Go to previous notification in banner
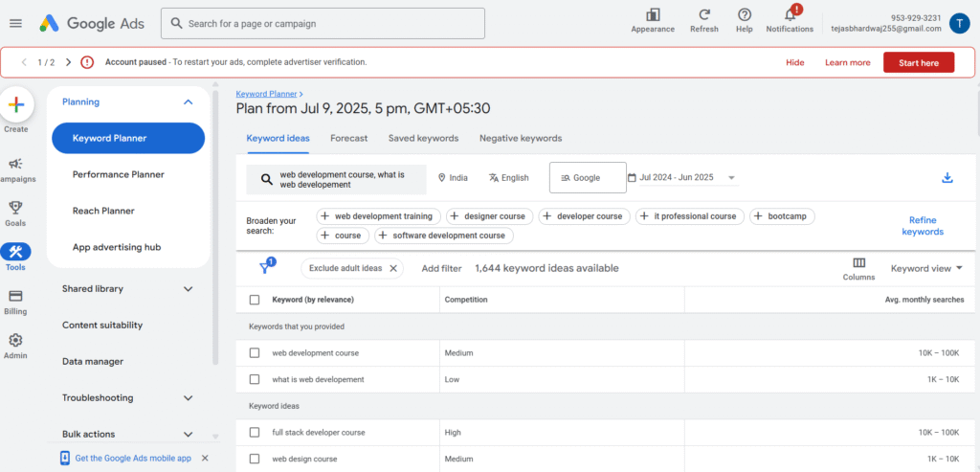The height and width of the screenshot is (472, 980). click(24, 62)
